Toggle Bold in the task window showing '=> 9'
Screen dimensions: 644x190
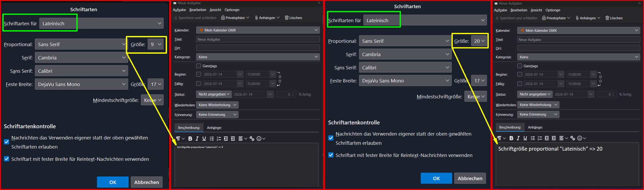point(190,139)
